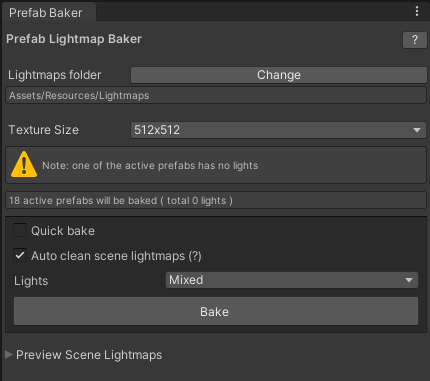430x381 pixels.
Task: Click the Preview Scene Lightmaps label
Action: tap(89, 355)
